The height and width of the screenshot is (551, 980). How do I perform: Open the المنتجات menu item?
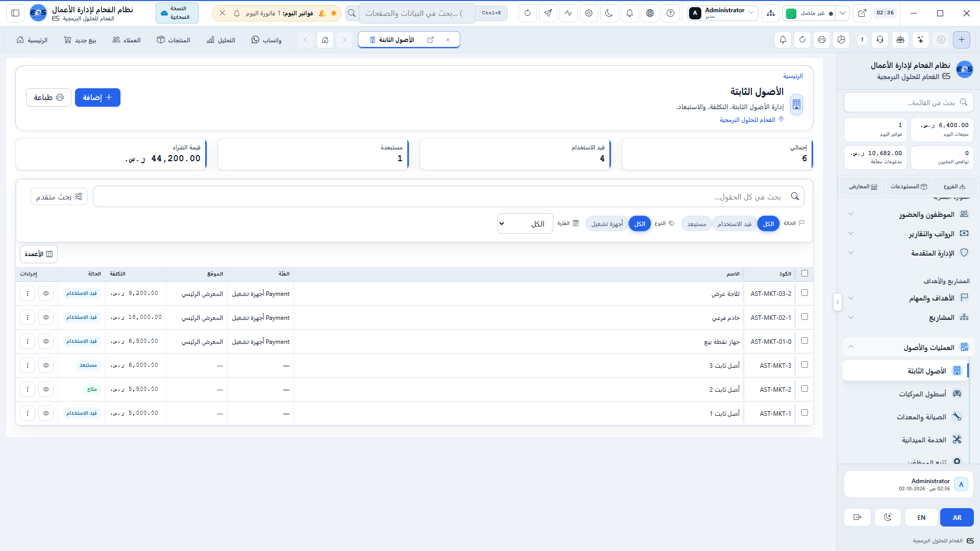click(174, 40)
